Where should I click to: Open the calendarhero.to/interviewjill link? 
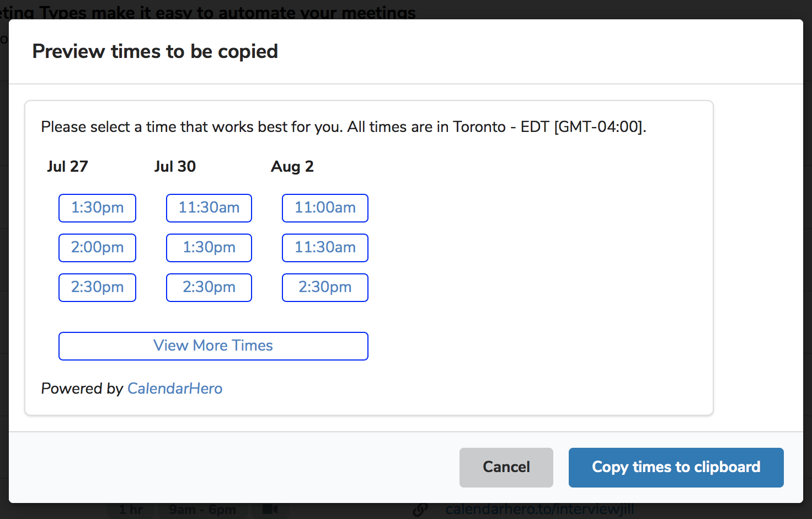tap(539, 509)
